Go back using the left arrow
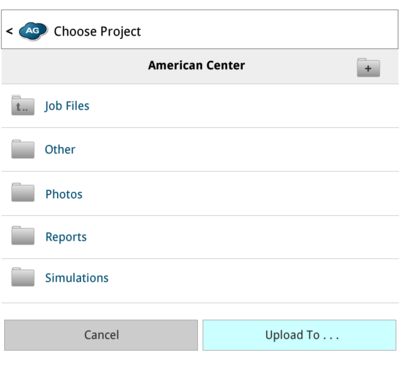Viewport: 400px width, 373px height. (x=10, y=31)
